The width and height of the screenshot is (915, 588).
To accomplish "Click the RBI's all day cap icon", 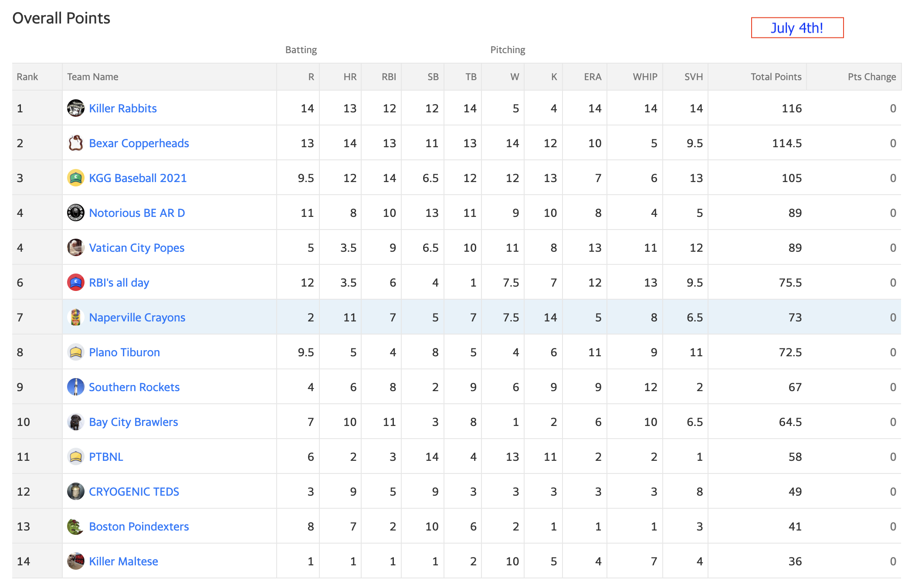I will coord(76,282).
